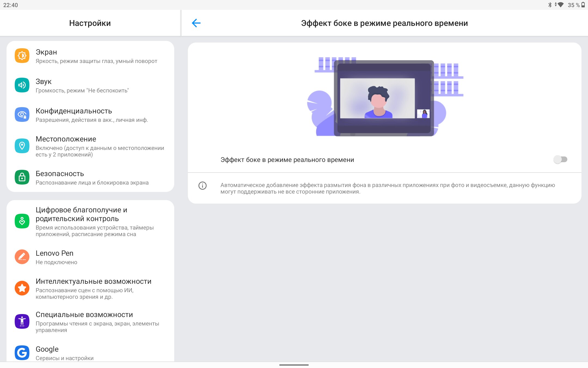Tap the teal Sound speaker icon
588x368 pixels.
click(22, 85)
